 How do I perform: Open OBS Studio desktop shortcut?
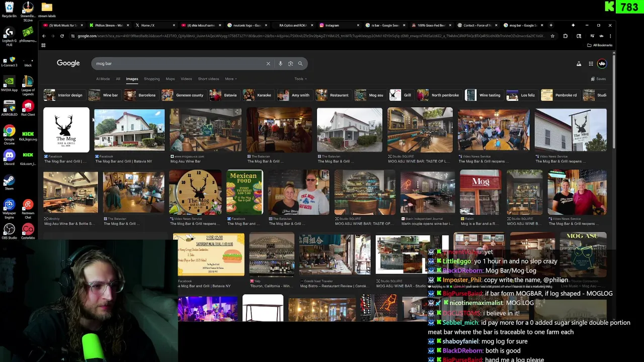pos(9,231)
